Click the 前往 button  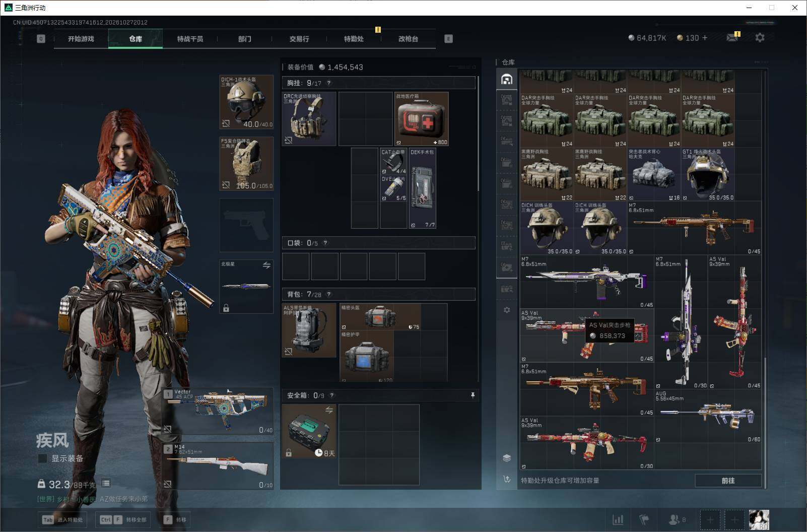[728, 481]
